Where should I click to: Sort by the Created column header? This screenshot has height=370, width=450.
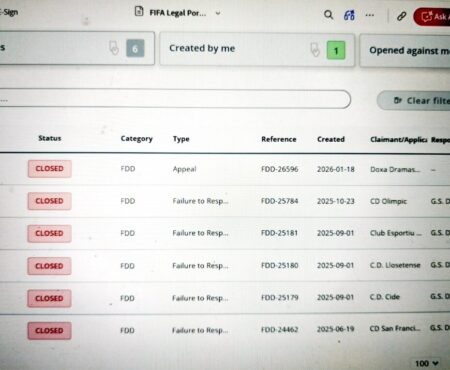331,139
